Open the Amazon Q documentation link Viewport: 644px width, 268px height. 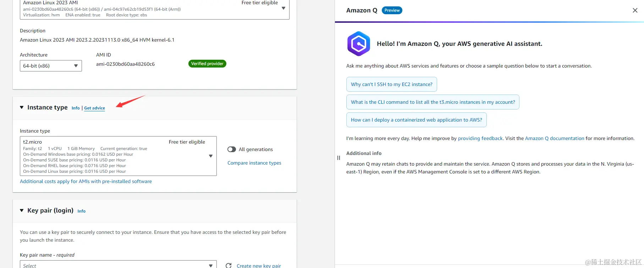coord(555,138)
